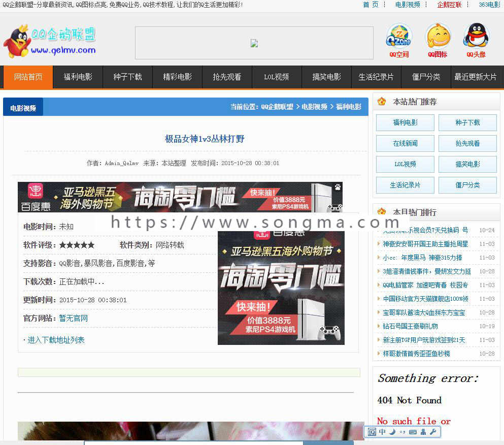This screenshot has height=445, width=504.
Task: Click the 福利电影 sidebar recommendation button
Action: 405,122
